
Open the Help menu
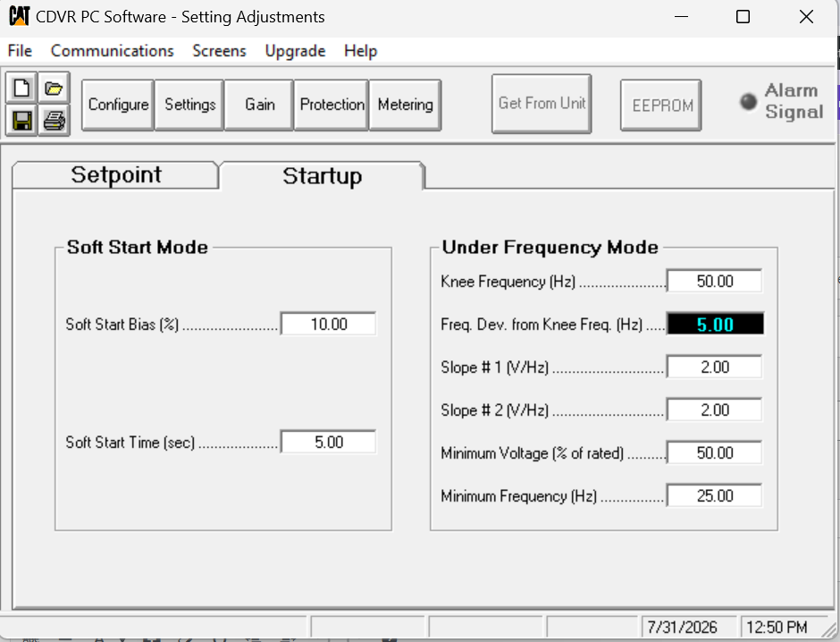point(360,51)
